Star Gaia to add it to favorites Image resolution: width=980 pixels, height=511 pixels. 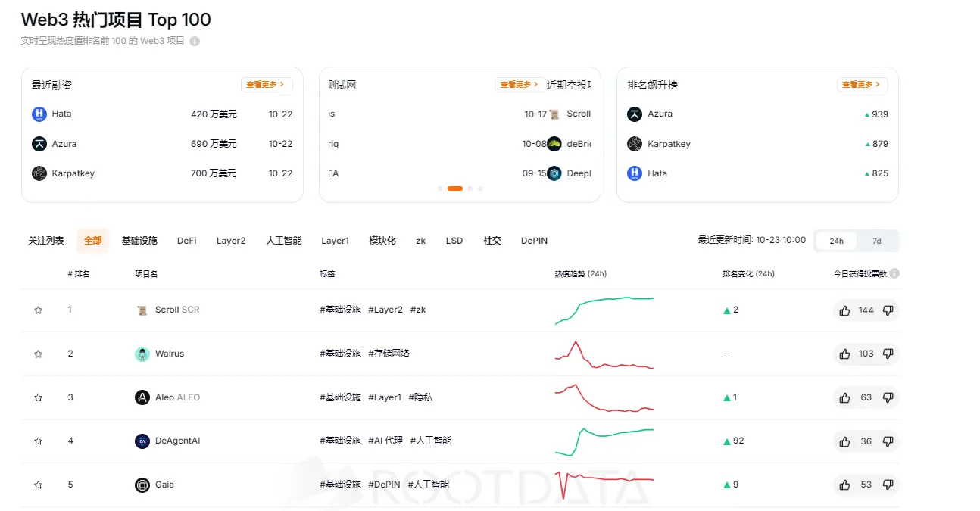point(38,485)
